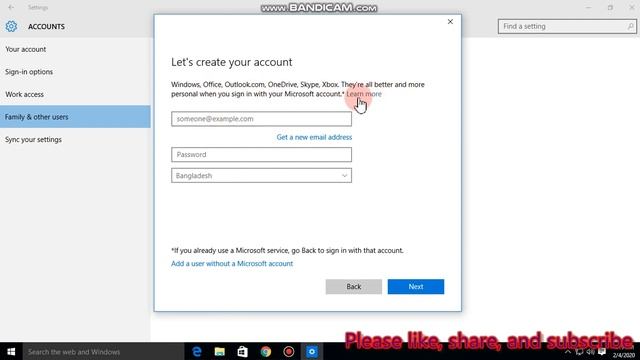Maximize the Settings window
This screenshot has height=360, width=640.
click(610, 7)
